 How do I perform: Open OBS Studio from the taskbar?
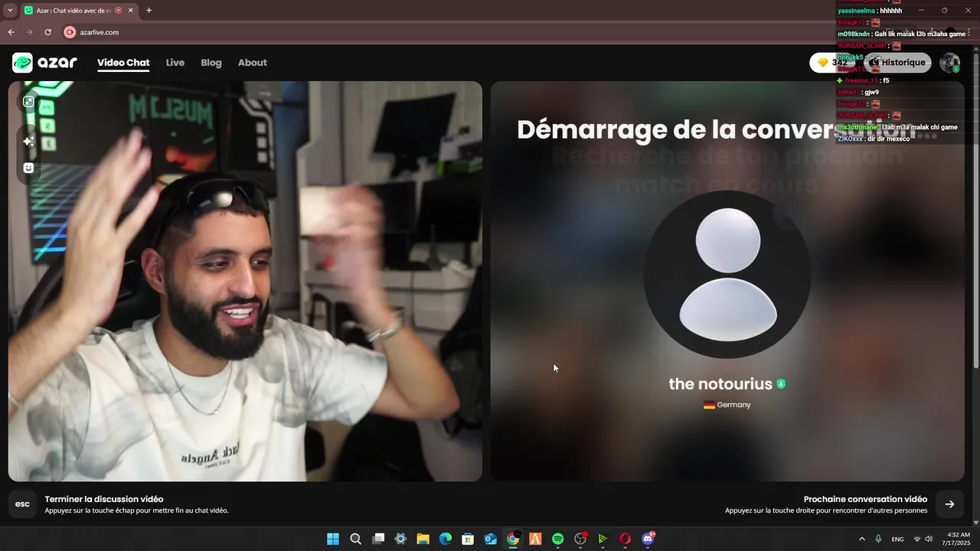point(580,539)
